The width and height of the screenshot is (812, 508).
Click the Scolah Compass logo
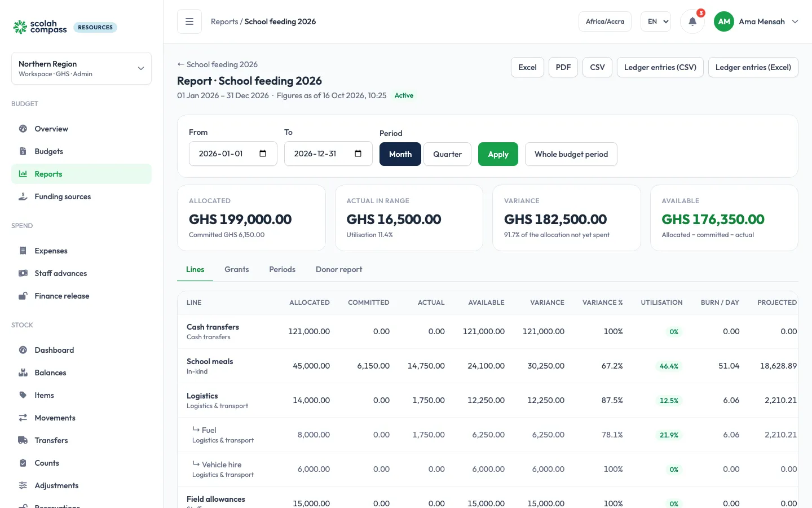click(40, 27)
